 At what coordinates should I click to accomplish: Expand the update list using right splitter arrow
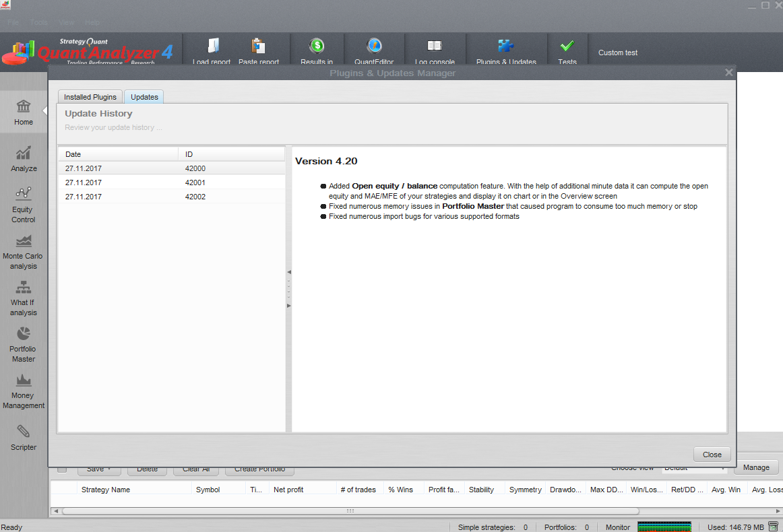pos(288,306)
